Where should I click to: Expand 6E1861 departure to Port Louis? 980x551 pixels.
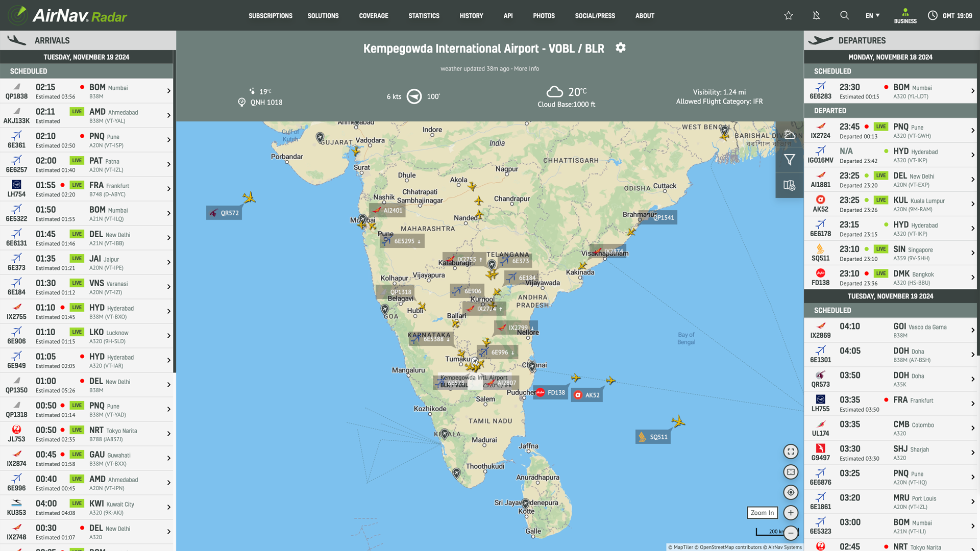coord(891,502)
